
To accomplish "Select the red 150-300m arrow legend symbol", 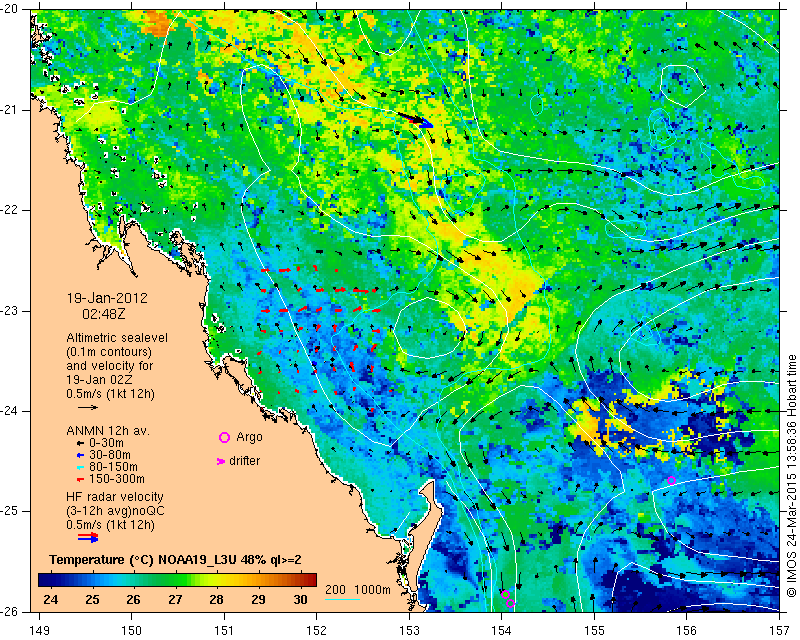I will [80, 480].
